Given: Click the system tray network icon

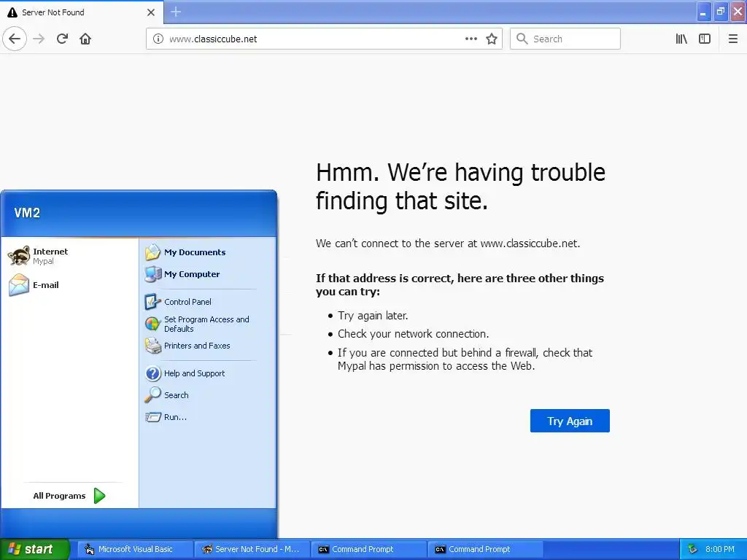Looking at the screenshot, I should tap(693, 549).
